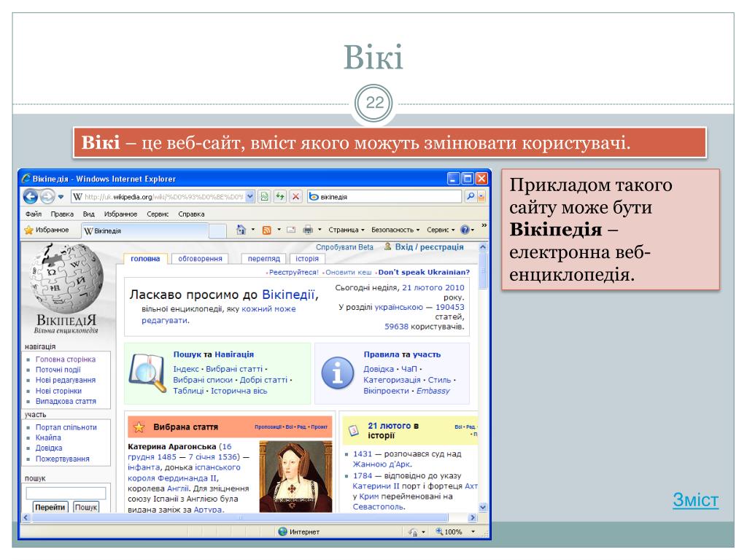The width and height of the screenshot is (747, 560).
Task: Open the Страница toolbar dropdown
Action: tap(347, 230)
